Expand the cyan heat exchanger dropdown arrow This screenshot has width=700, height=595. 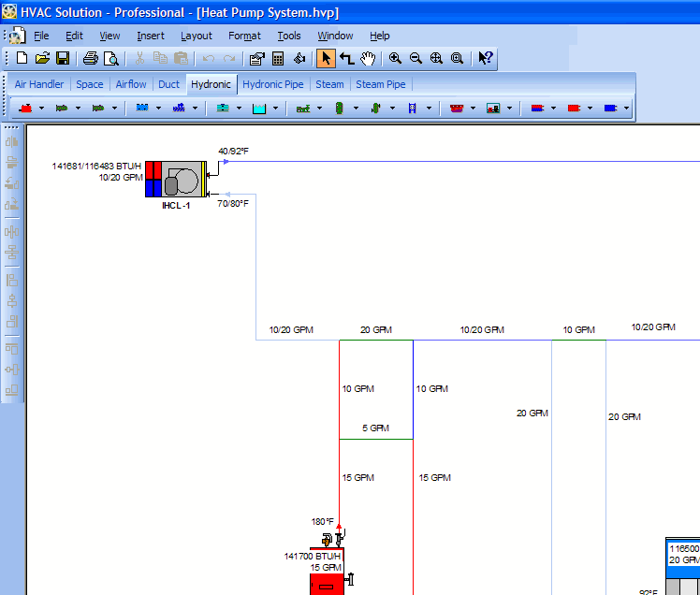[x=239, y=108]
